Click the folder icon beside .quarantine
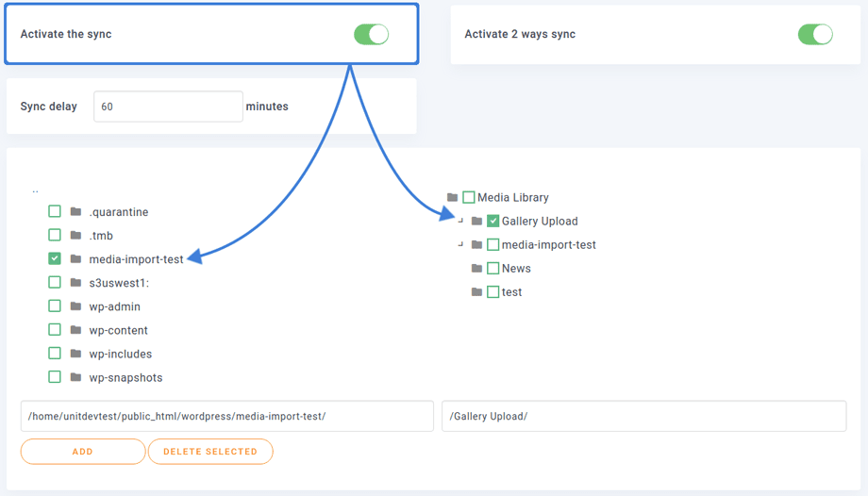 tap(76, 212)
